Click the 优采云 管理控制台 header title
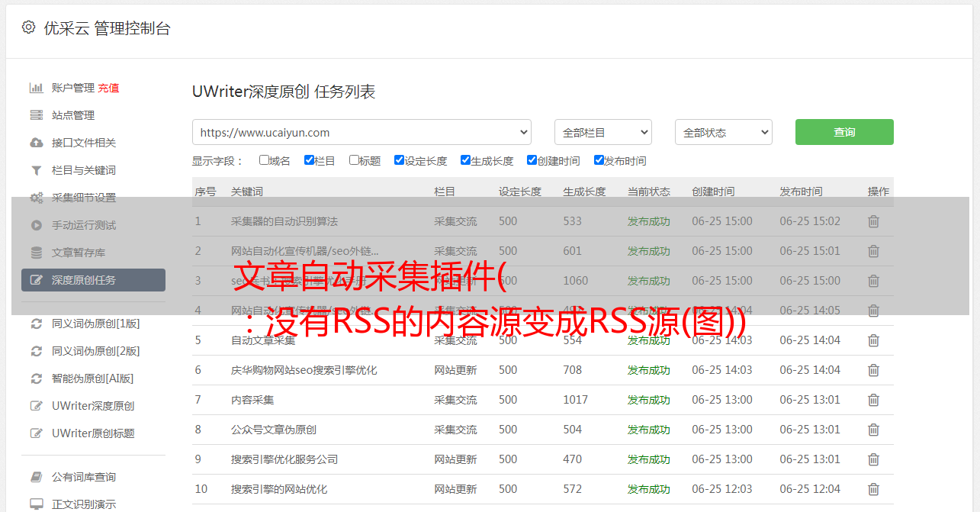The height and width of the screenshot is (512, 980). (x=107, y=28)
